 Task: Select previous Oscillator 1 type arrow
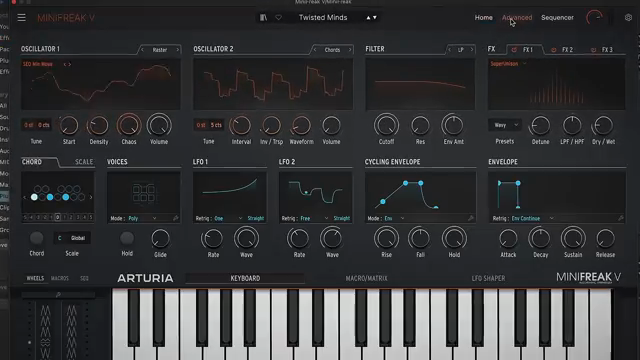pos(142,50)
